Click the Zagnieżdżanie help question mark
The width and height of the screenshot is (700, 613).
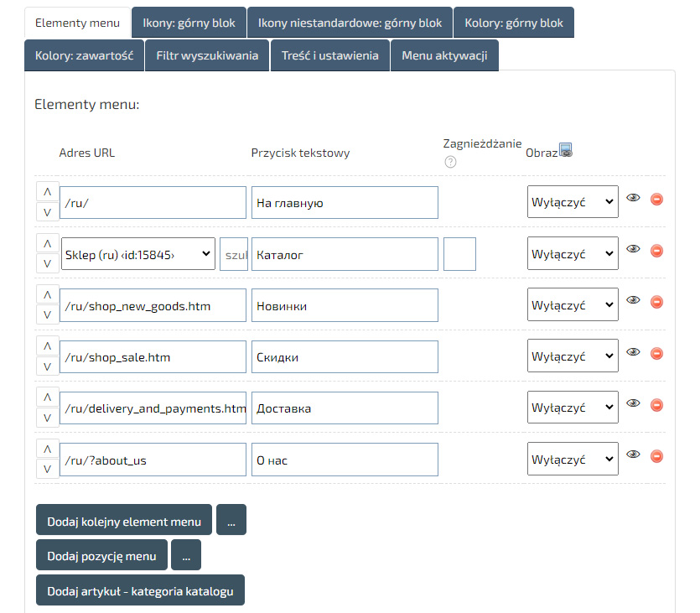(450, 162)
